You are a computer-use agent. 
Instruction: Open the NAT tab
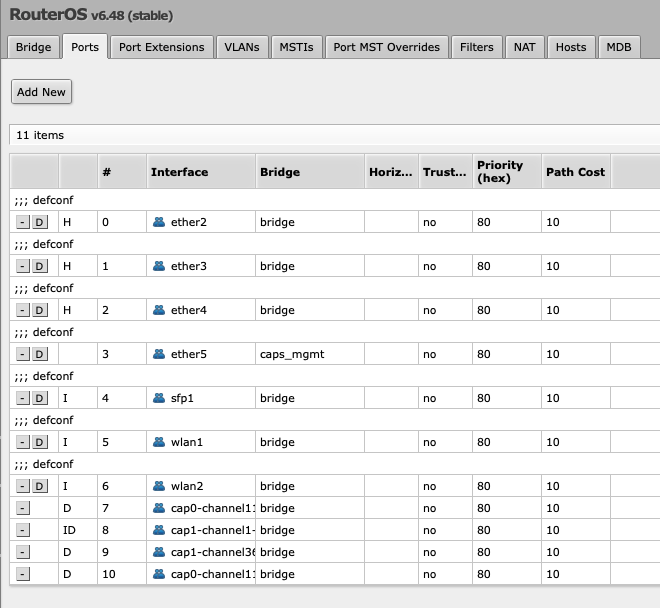click(x=524, y=47)
